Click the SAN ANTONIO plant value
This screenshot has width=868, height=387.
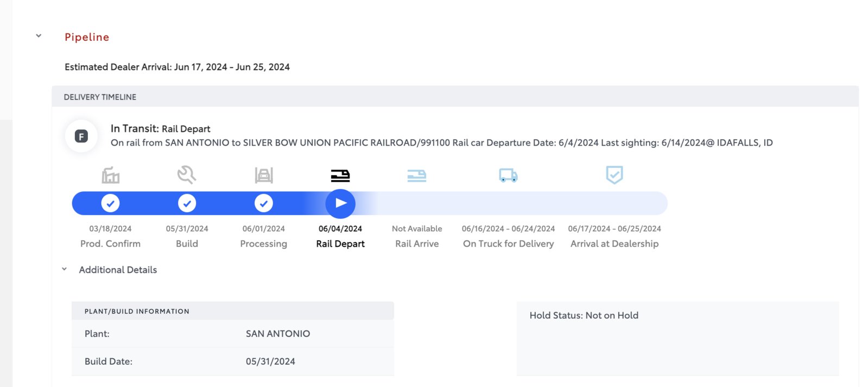[278, 334]
